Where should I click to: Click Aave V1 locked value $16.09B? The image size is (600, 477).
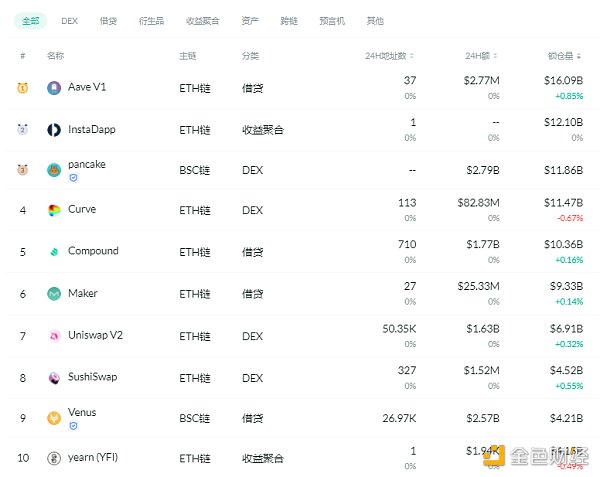point(563,80)
